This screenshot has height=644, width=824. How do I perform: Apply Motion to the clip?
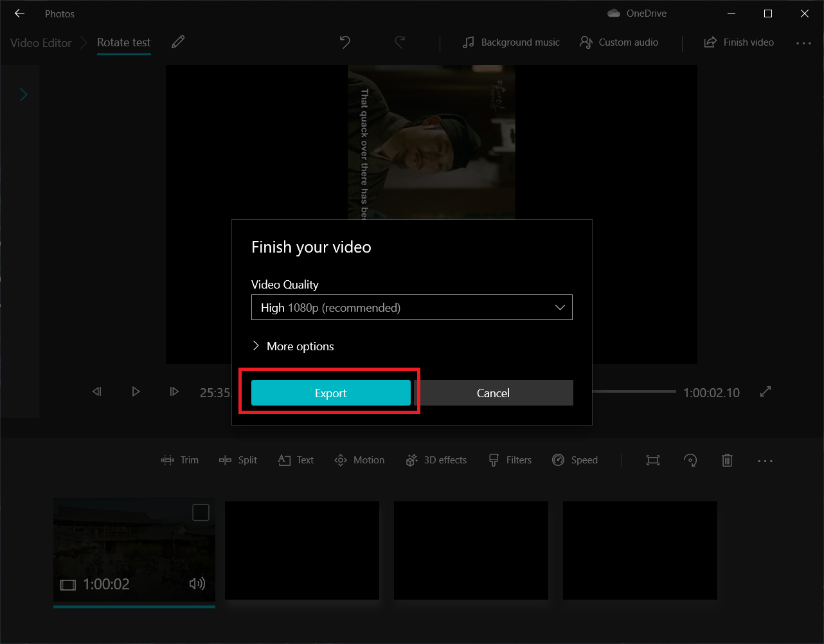(359, 460)
